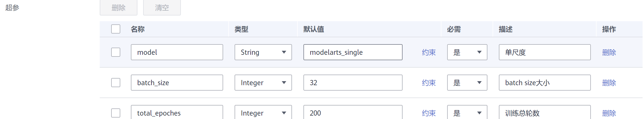Click the modelarts_single default value field
This screenshot has height=119, width=644.
[353, 52]
